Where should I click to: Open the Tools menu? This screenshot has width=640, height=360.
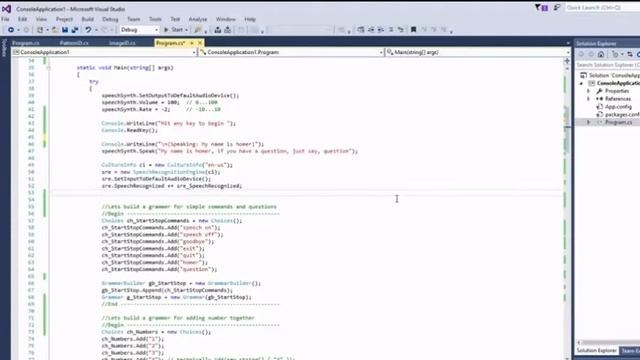155,19
